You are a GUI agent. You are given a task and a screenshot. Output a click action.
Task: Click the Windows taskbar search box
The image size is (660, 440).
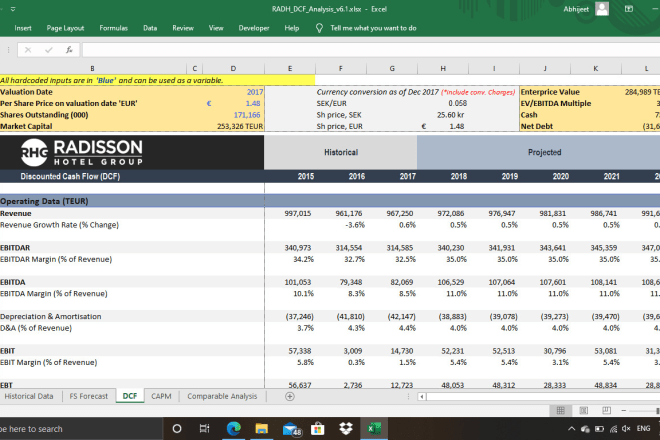pos(80,429)
